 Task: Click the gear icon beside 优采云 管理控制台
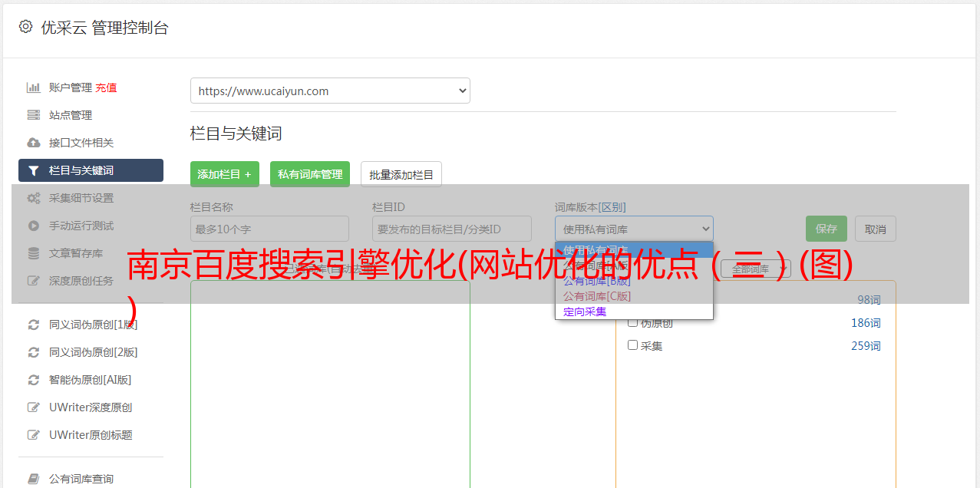click(x=25, y=27)
